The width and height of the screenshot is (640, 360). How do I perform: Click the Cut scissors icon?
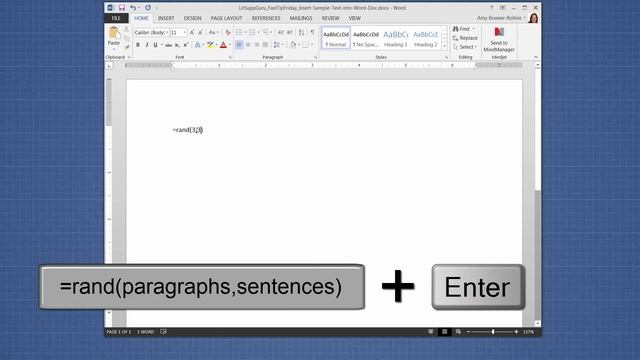coord(127,29)
